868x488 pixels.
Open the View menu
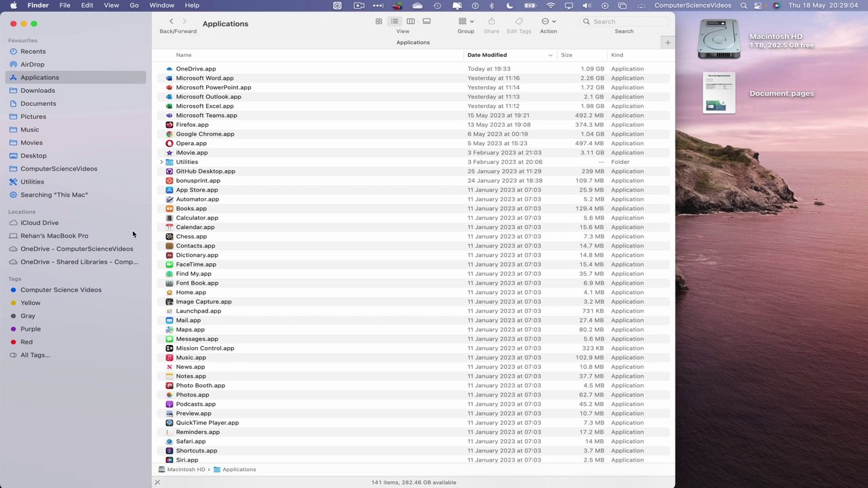[x=111, y=5]
